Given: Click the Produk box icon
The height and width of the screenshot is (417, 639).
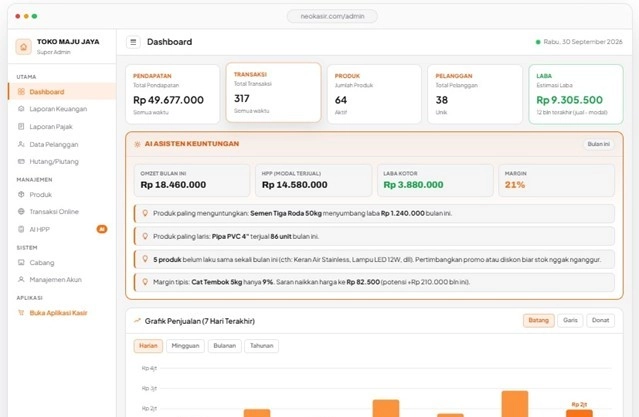Looking at the screenshot, I should (21, 194).
